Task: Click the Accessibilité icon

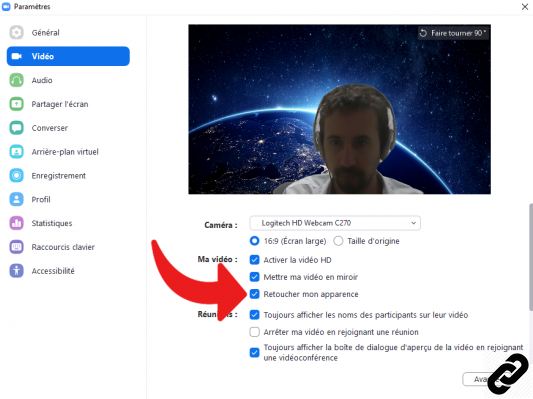Action: pos(16,271)
